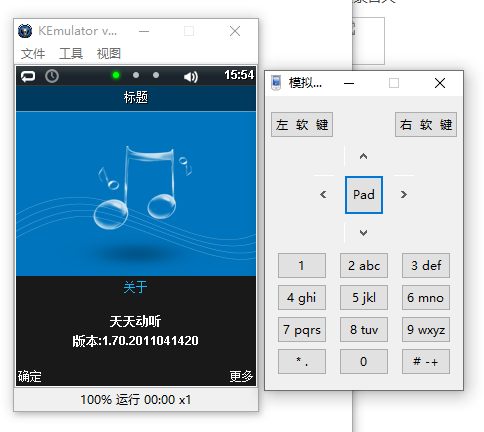Click the 标题 header text
The width and height of the screenshot is (484, 432).
136,97
